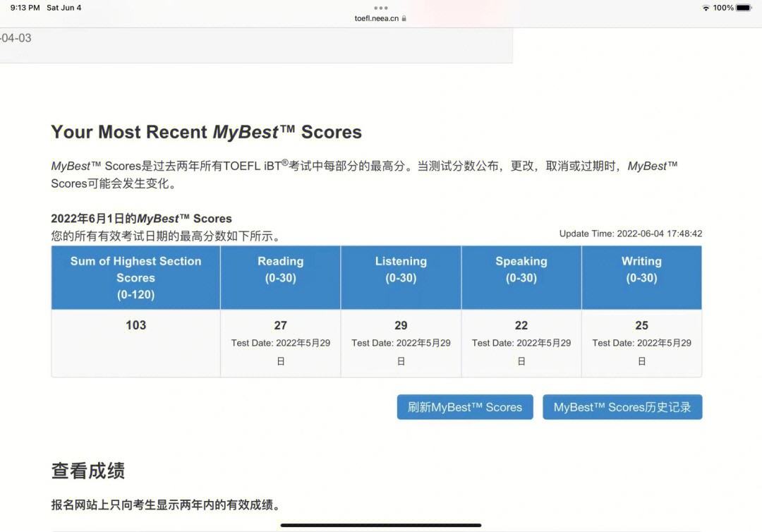Click the 刷新MyBest Scores button
This screenshot has width=762, height=532.
click(x=464, y=406)
